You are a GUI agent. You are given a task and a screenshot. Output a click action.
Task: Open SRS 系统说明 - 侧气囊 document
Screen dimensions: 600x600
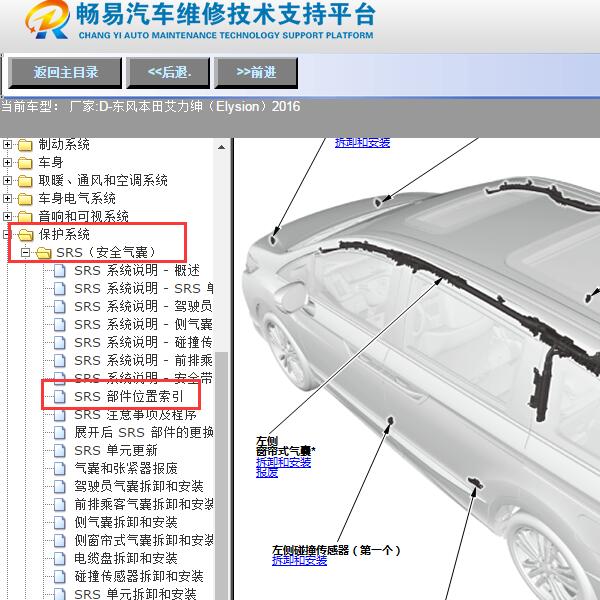click(x=143, y=324)
